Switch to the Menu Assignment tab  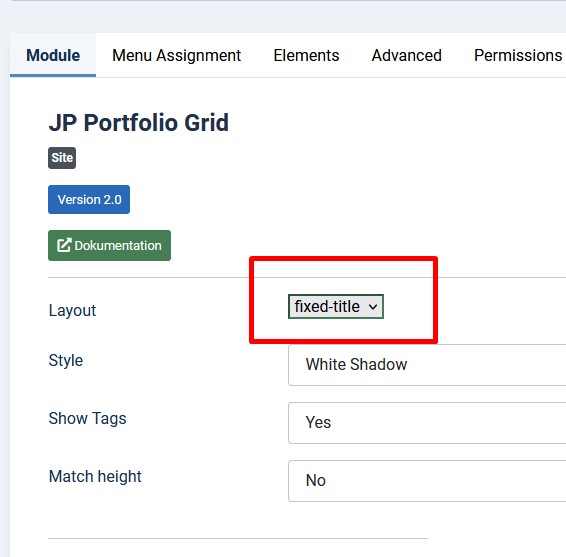click(177, 55)
